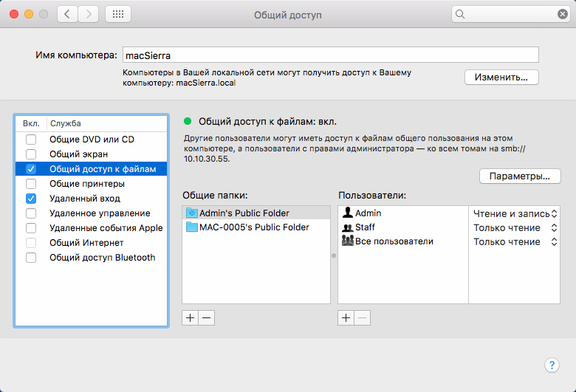Open Параметры… button

[520, 176]
